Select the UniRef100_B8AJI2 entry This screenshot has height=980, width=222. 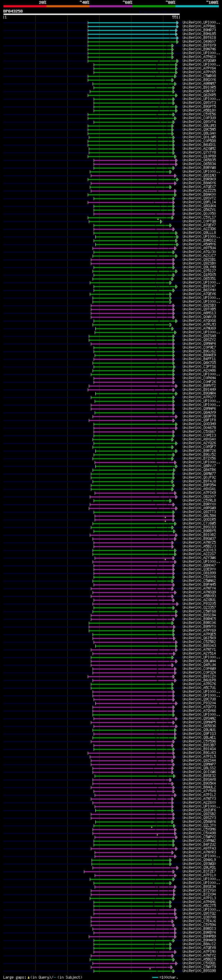tap(199, 944)
